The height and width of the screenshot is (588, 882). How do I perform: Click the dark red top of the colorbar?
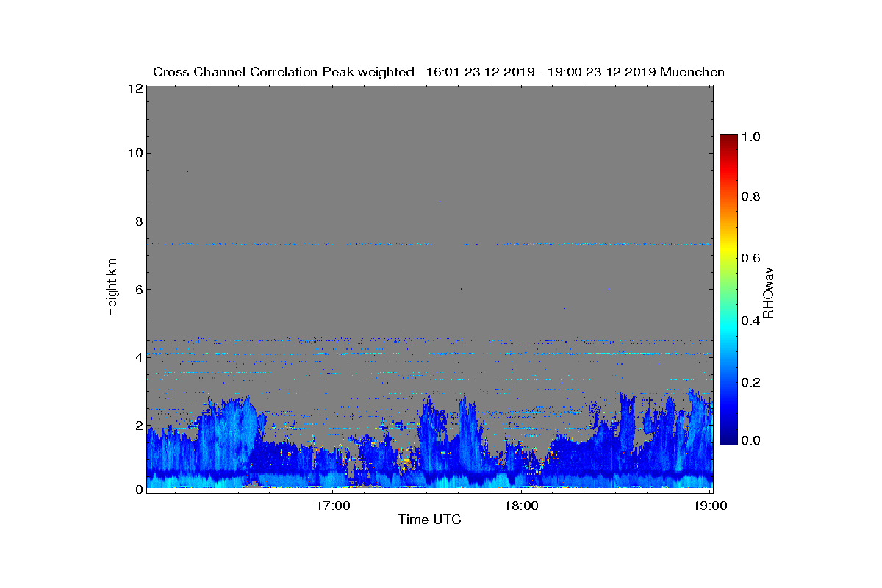click(x=728, y=140)
